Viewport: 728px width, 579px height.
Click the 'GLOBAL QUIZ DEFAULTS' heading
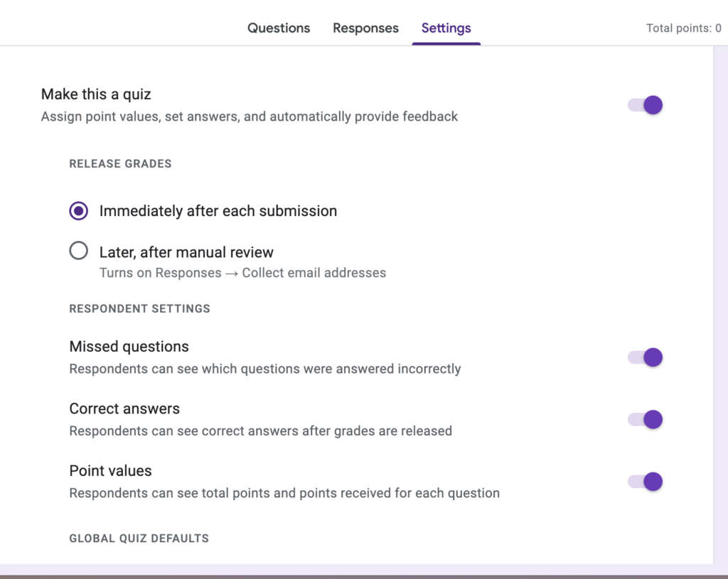(139, 539)
